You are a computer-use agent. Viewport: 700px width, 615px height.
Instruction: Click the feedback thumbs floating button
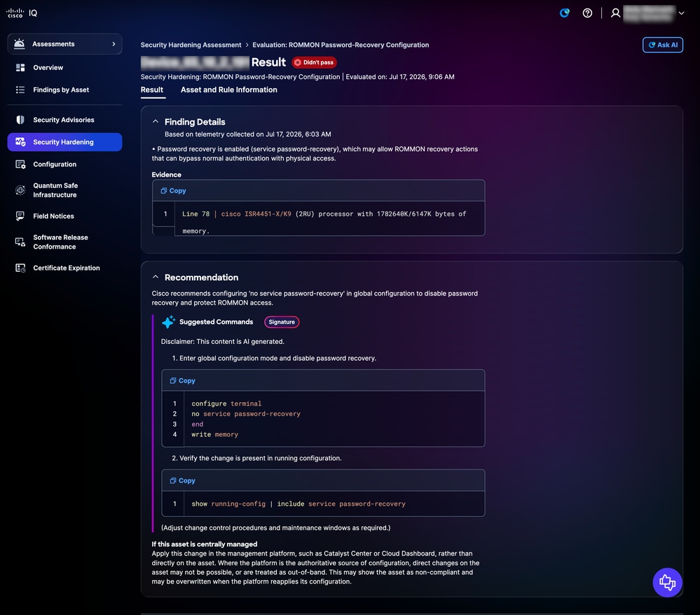coord(667,582)
